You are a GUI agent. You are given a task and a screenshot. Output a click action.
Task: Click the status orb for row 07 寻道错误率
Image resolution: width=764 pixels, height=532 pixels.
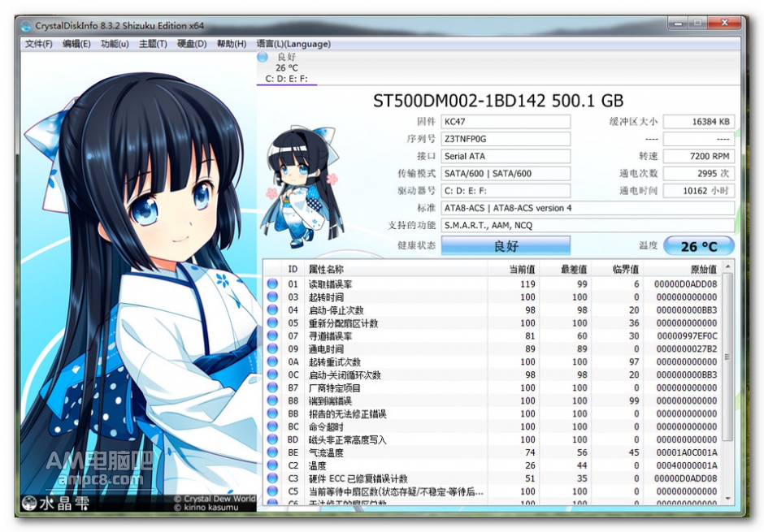click(x=272, y=335)
